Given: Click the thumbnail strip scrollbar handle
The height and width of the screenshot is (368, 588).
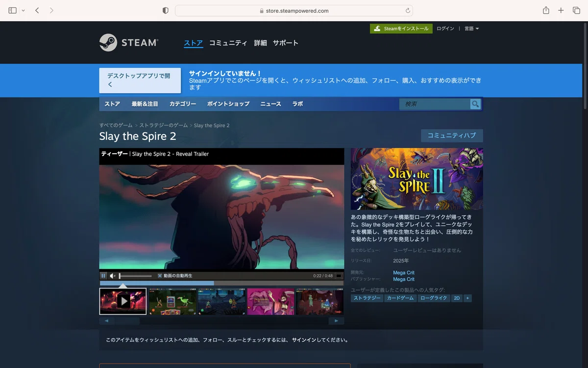Looking at the screenshot, I should point(127,321).
